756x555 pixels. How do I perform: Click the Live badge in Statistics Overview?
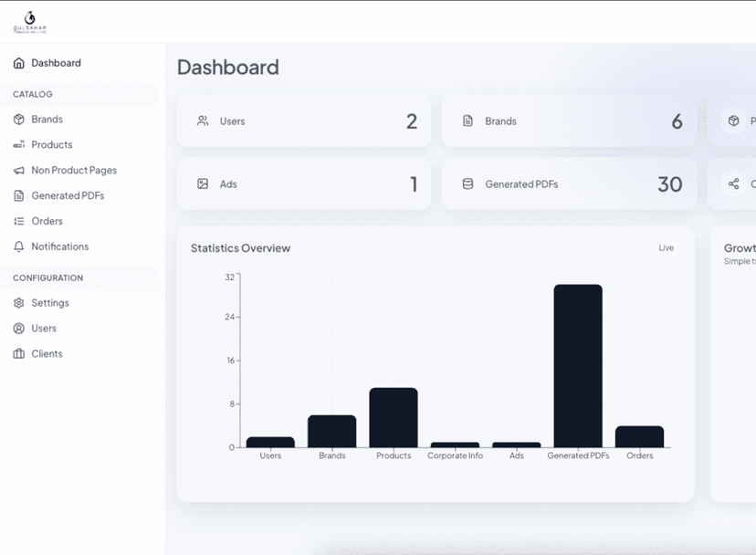667,248
